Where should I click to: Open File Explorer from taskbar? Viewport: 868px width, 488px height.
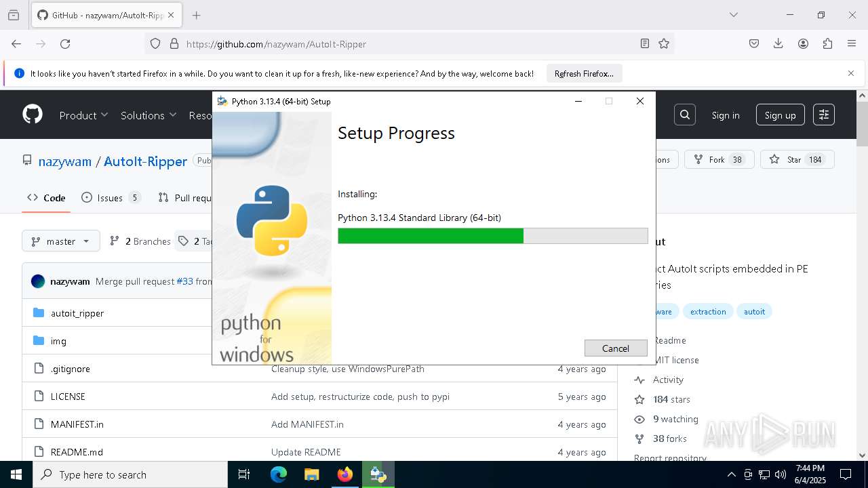(x=312, y=474)
